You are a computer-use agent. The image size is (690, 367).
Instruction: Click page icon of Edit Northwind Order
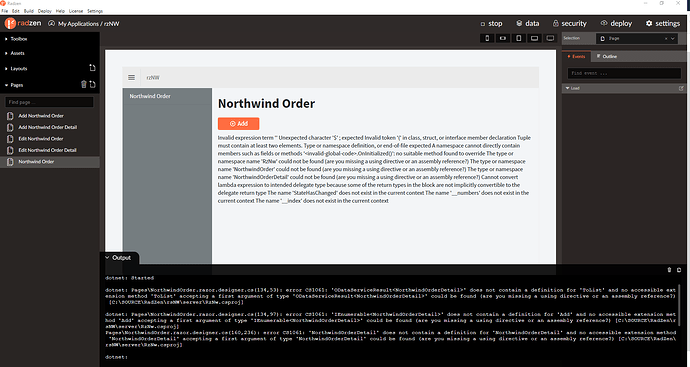pyautogui.click(x=10, y=139)
